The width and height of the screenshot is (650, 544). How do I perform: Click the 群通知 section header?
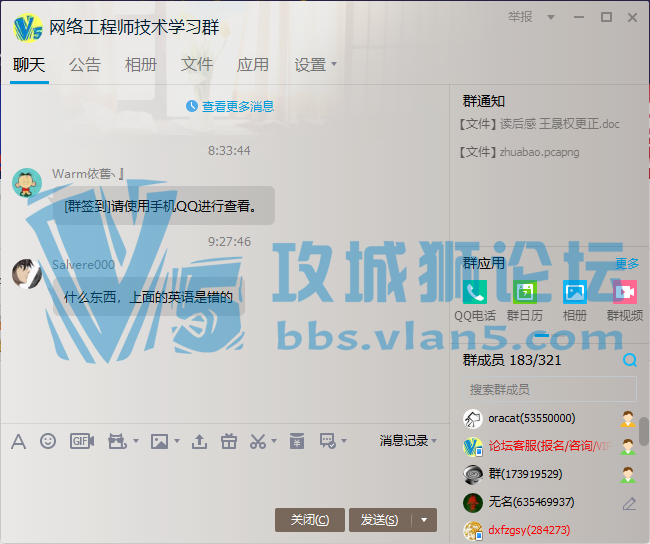(x=484, y=101)
